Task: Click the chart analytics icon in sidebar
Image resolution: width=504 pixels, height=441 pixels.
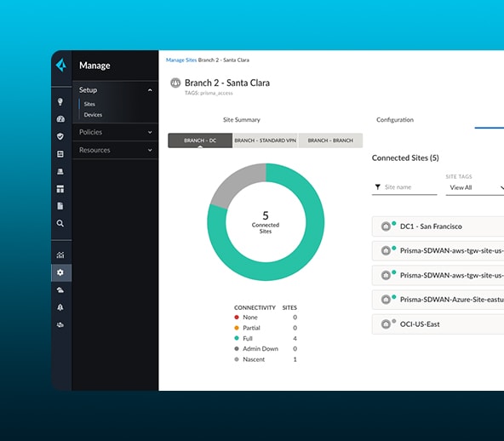Action: tap(60, 255)
